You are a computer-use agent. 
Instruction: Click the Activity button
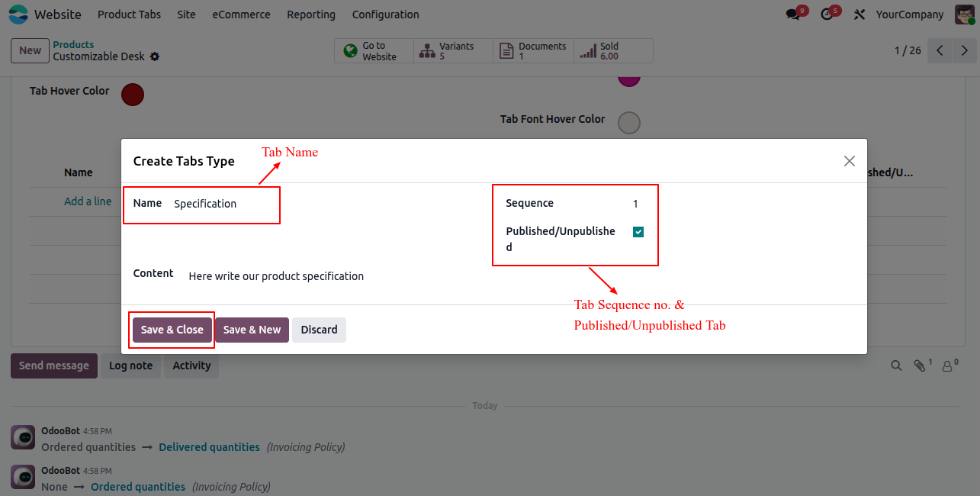tap(191, 366)
